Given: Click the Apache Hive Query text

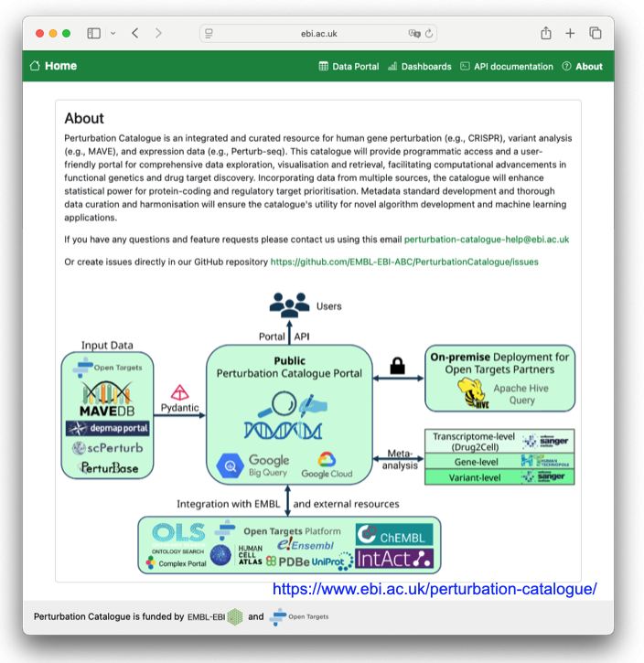Looking at the screenshot, I should coord(521,394).
